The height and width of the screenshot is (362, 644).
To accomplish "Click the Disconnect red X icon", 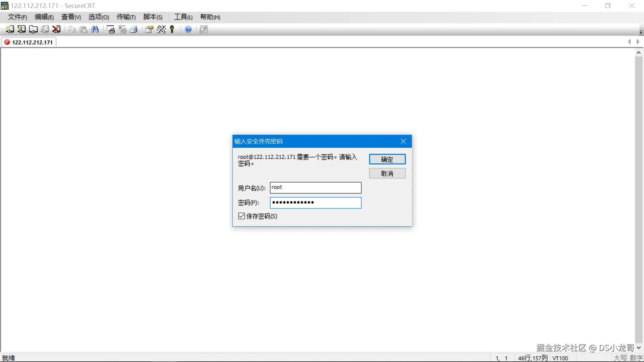I will (56, 29).
